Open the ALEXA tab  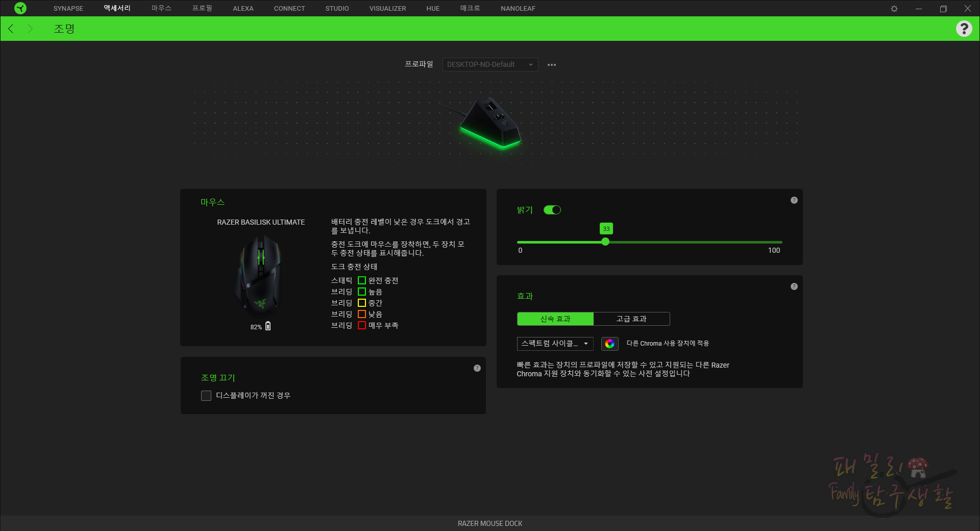243,9
